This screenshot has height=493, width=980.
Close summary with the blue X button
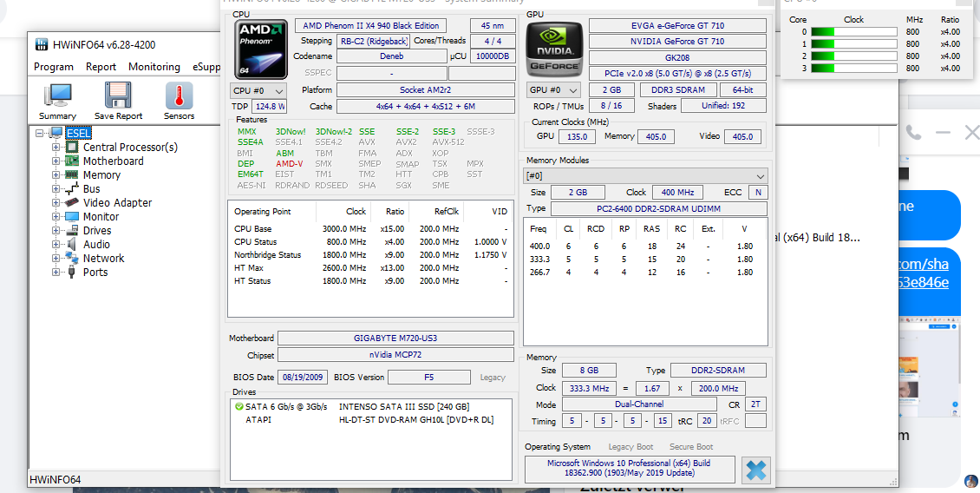(x=755, y=470)
